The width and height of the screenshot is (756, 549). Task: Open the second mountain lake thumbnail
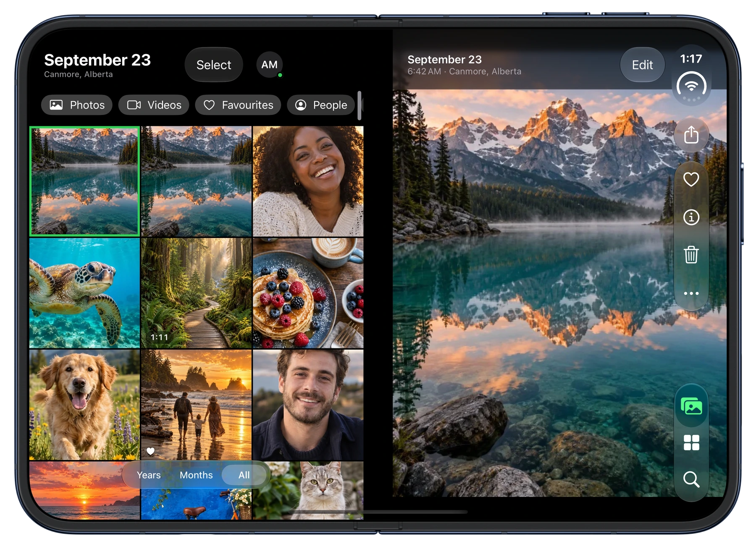click(x=196, y=181)
